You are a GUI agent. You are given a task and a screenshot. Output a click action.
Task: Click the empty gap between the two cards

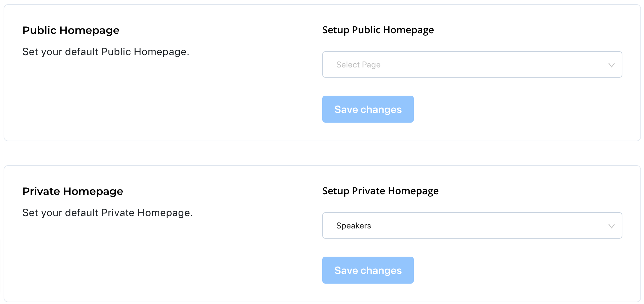[322, 153]
